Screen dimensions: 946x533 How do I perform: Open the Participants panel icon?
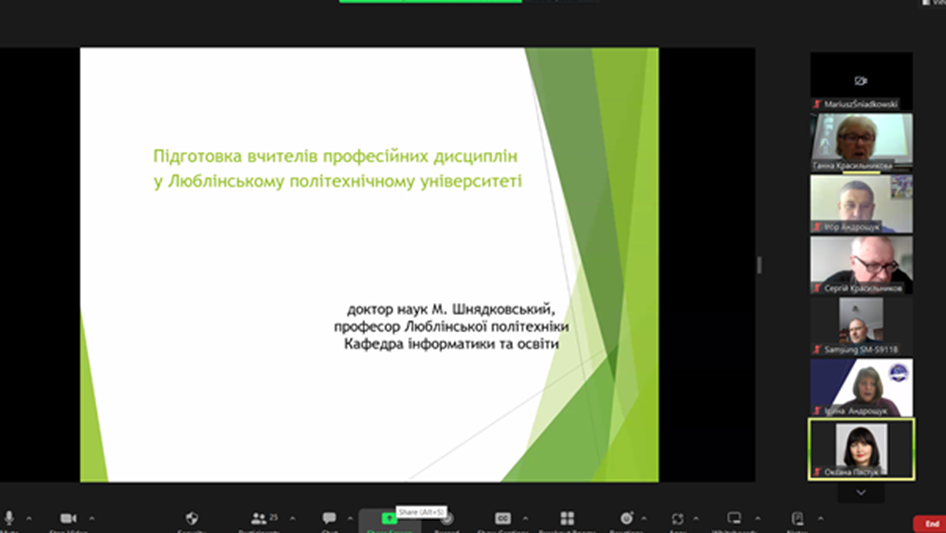click(260, 518)
